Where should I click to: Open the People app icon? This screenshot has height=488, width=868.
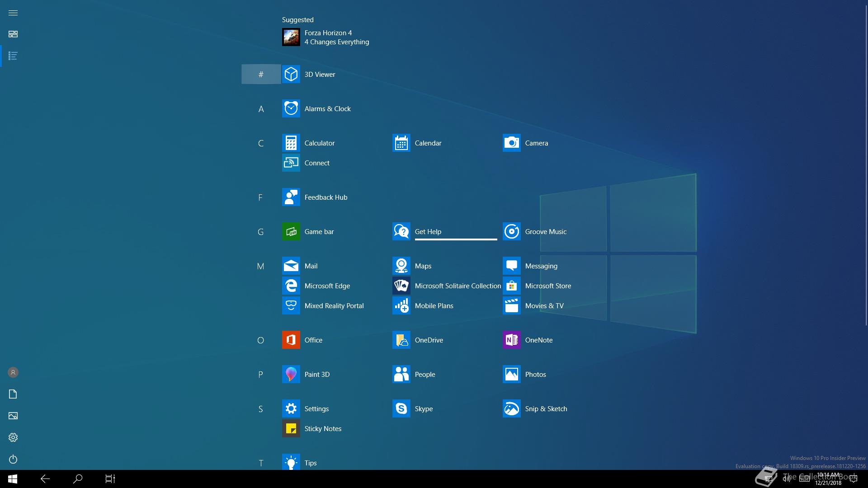point(401,374)
